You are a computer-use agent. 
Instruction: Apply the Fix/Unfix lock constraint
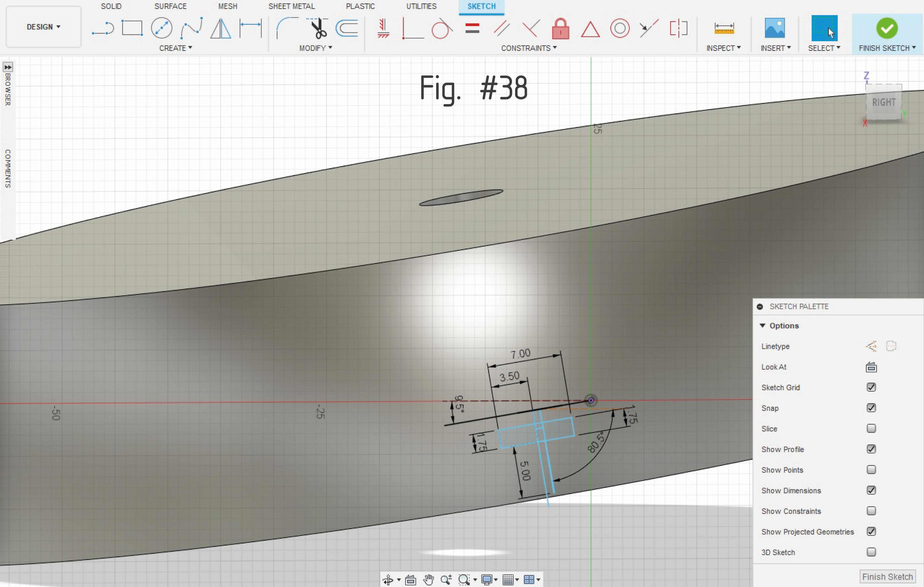coord(560,29)
